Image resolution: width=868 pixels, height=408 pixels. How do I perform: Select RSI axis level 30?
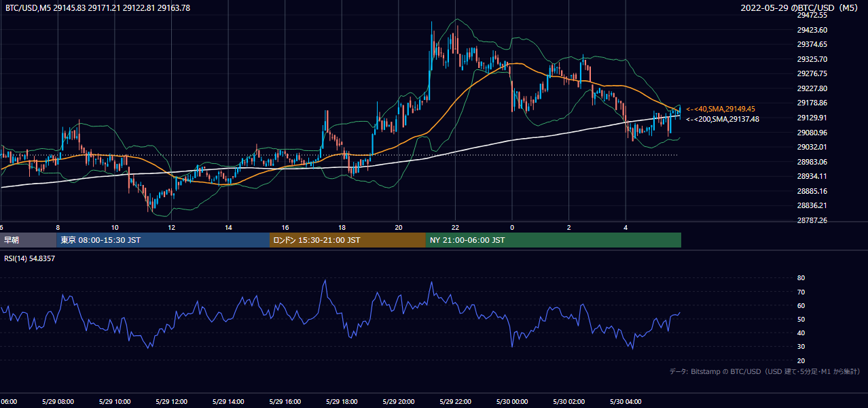click(801, 347)
